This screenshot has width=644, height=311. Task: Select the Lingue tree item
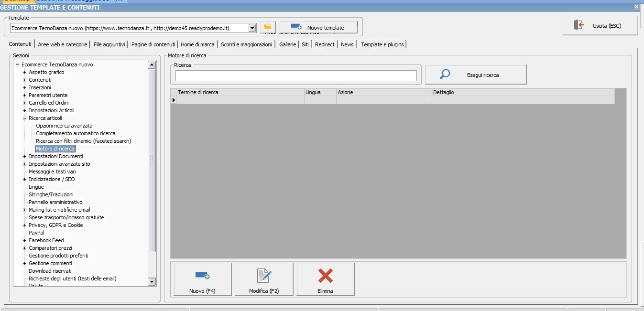[36, 187]
